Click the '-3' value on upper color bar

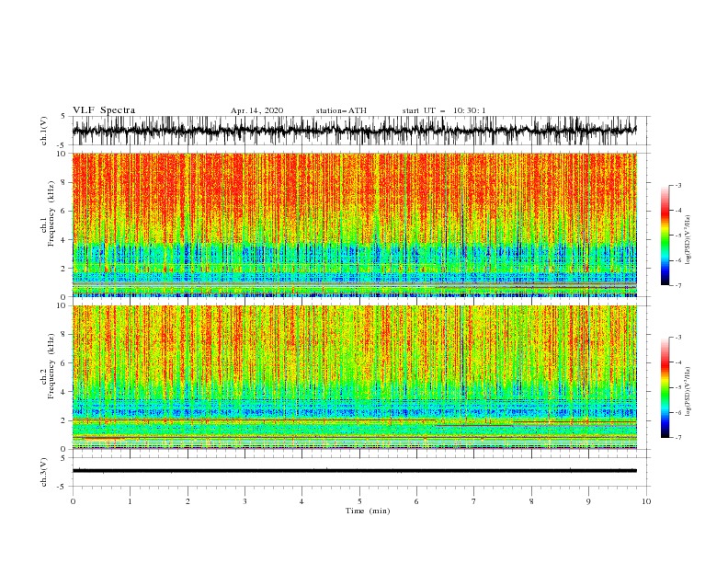tap(678, 186)
